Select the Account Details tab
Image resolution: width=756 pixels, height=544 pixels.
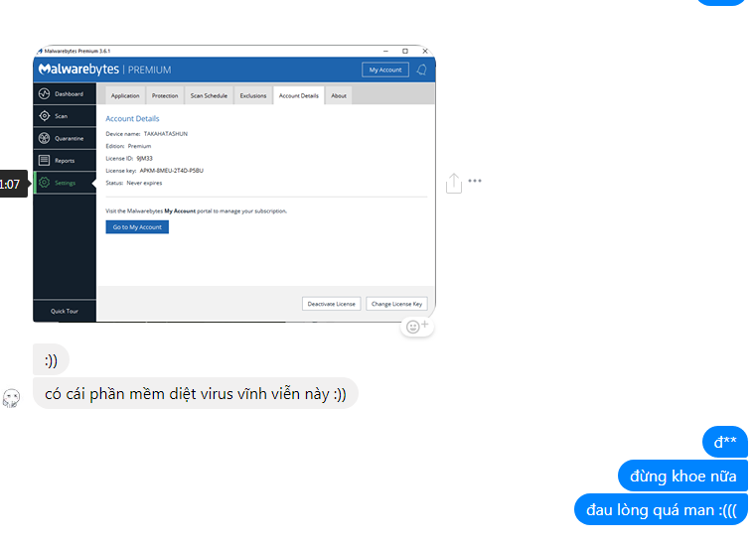click(299, 96)
